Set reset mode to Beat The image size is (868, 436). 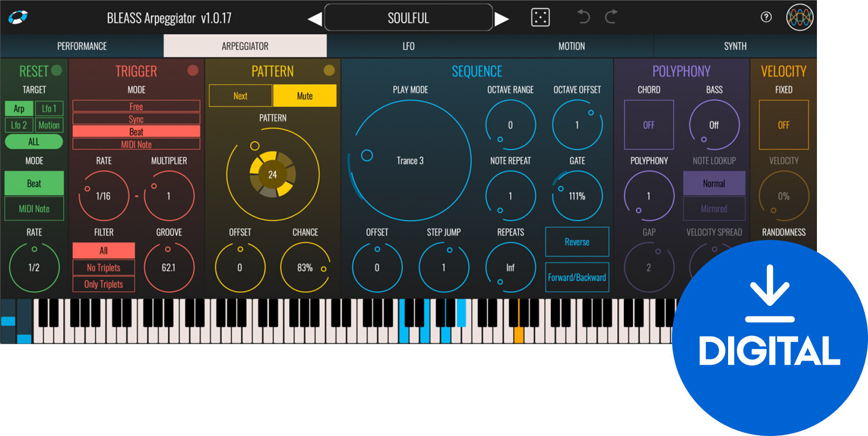click(x=34, y=183)
